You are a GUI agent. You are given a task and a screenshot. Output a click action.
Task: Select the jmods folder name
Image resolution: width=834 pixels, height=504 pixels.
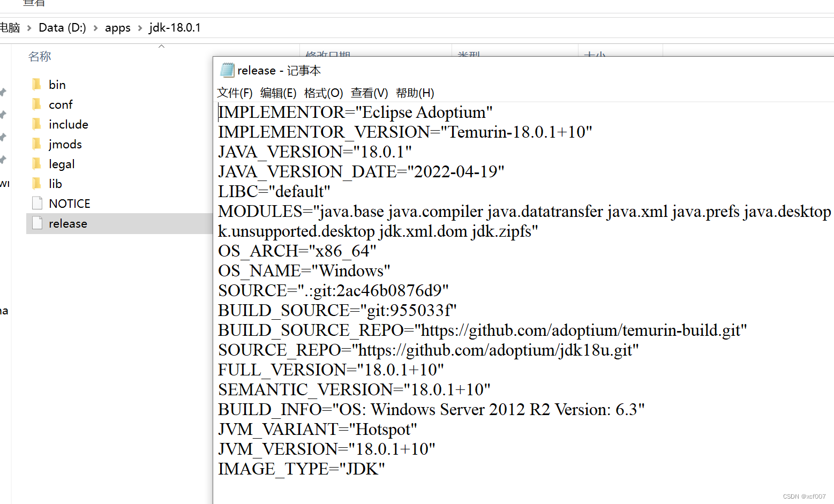point(65,145)
